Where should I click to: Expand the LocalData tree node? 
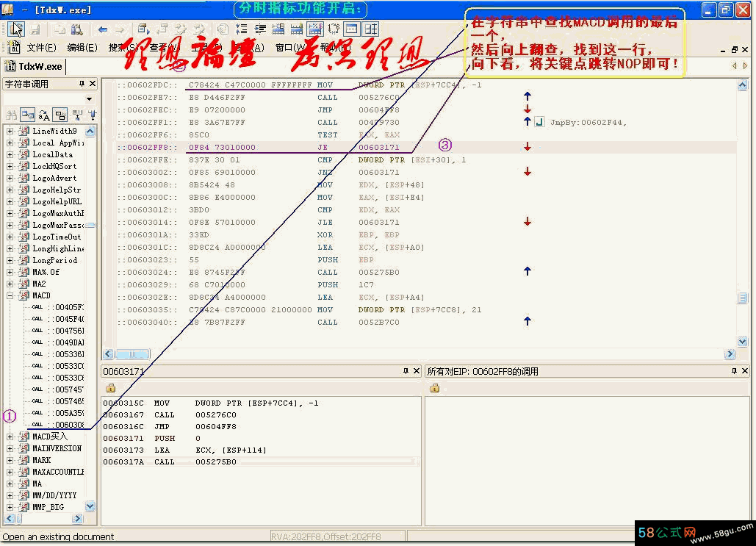10,154
